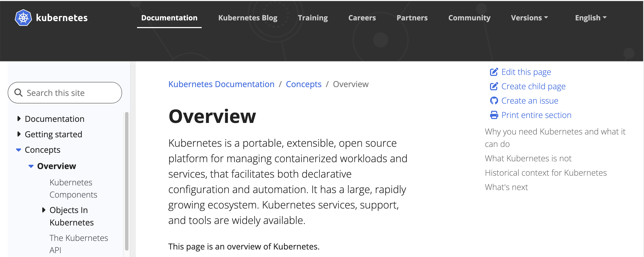This screenshot has width=644, height=257.
Task: Click the GitHub icon beside Create an issue
Action: tap(494, 101)
